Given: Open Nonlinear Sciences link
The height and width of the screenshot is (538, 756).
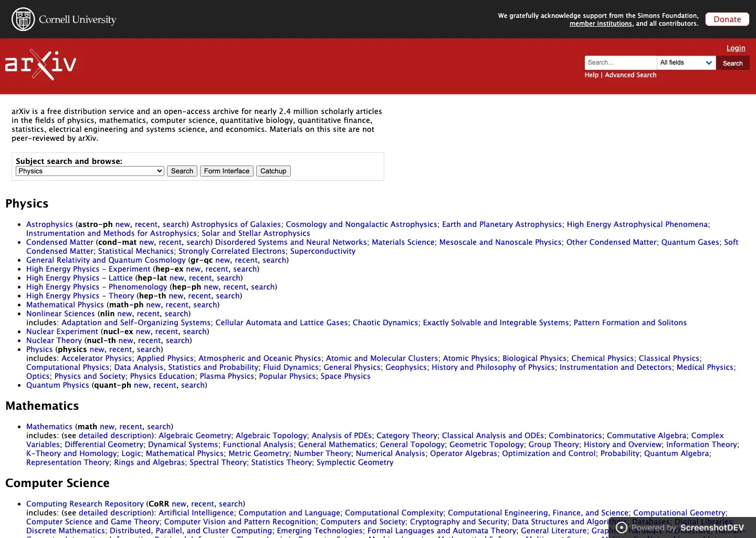Looking at the screenshot, I should [x=60, y=314].
